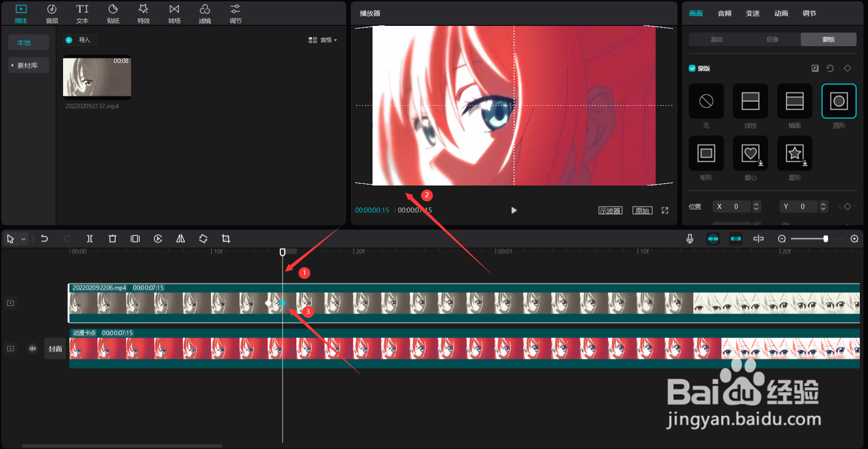The image size is (868, 449).
Task: Click the reverse playback icon in toolbar
Action: [158, 239]
